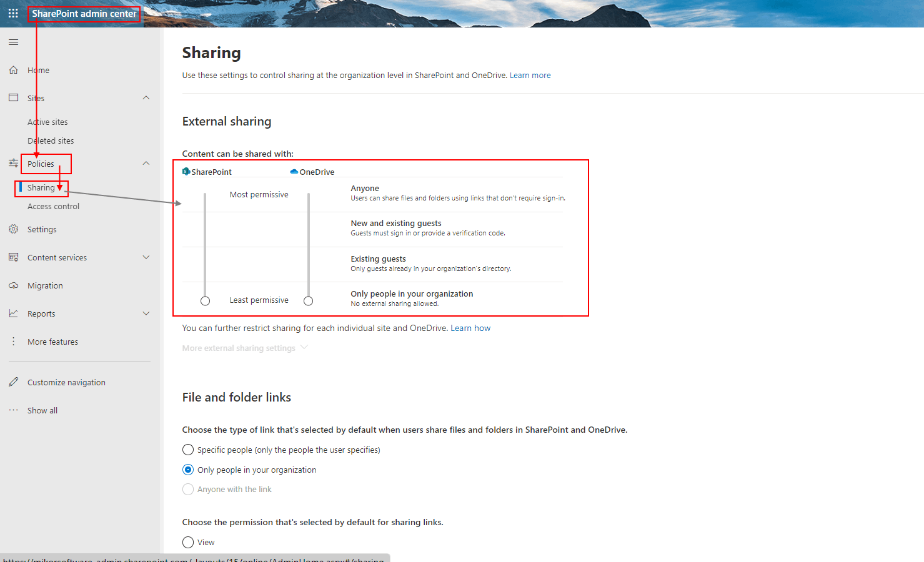
Task: Click the 'No external sharing allowed.' description
Action: click(x=395, y=304)
